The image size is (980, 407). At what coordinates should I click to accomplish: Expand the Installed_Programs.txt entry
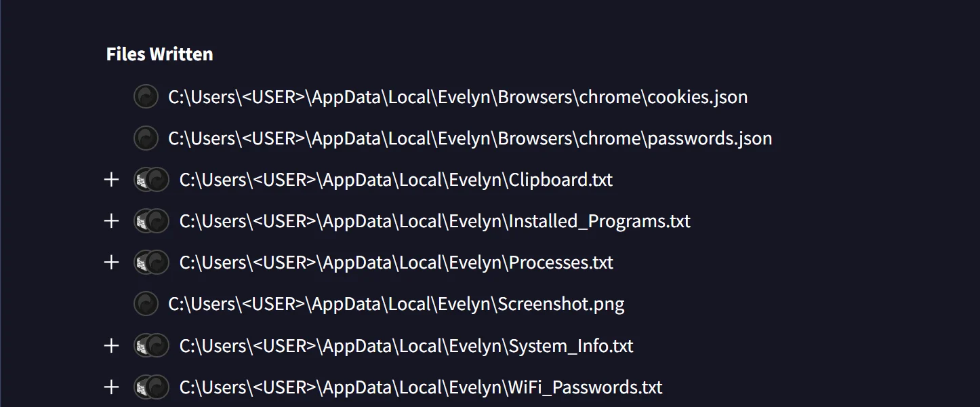pos(111,221)
